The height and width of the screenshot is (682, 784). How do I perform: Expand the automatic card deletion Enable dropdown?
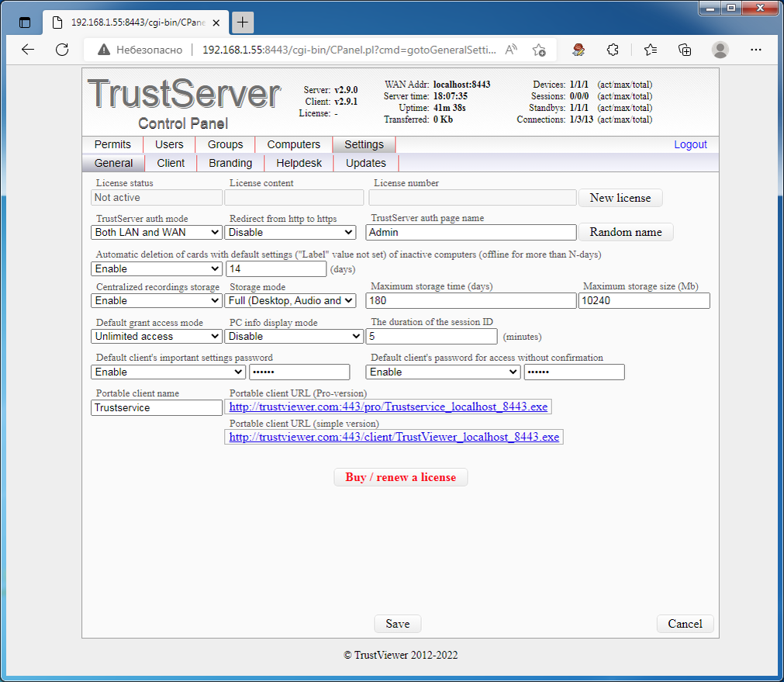tap(157, 268)
